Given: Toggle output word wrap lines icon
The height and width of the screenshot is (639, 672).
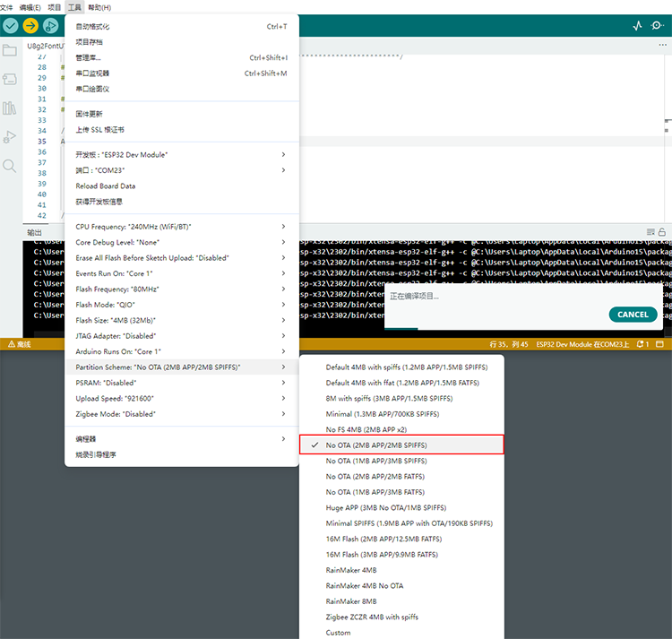Looking at the screenshot, I should [x=650, y=232].
